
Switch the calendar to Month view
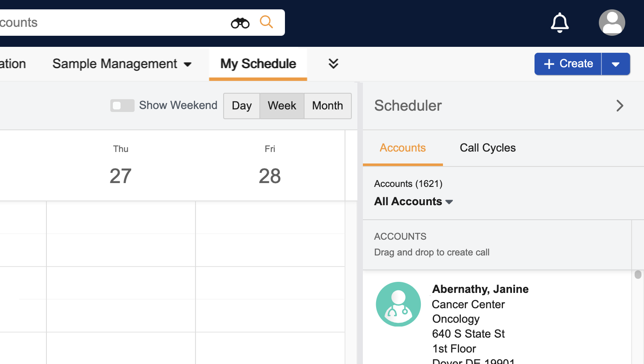[x=327, y=106]
